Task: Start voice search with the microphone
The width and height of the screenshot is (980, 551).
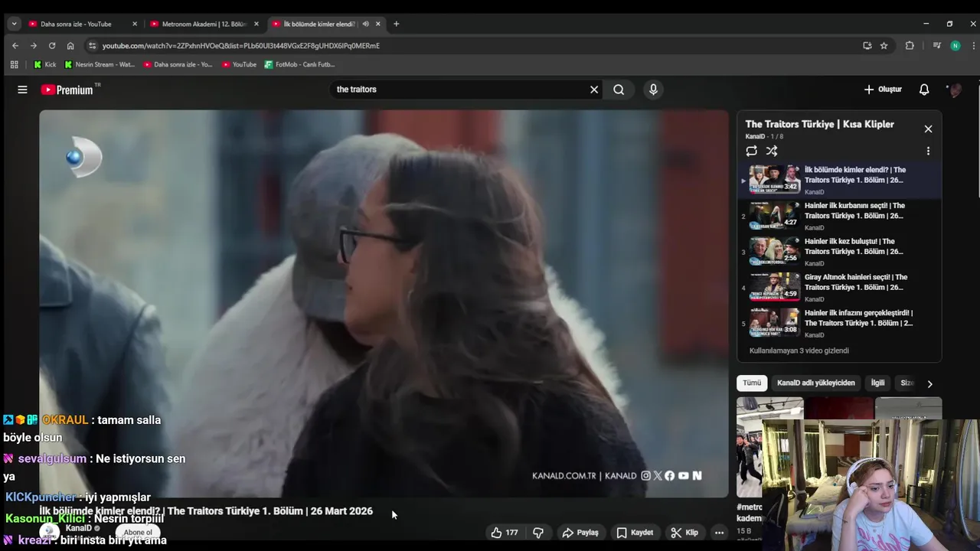Action: pos(653,90)
